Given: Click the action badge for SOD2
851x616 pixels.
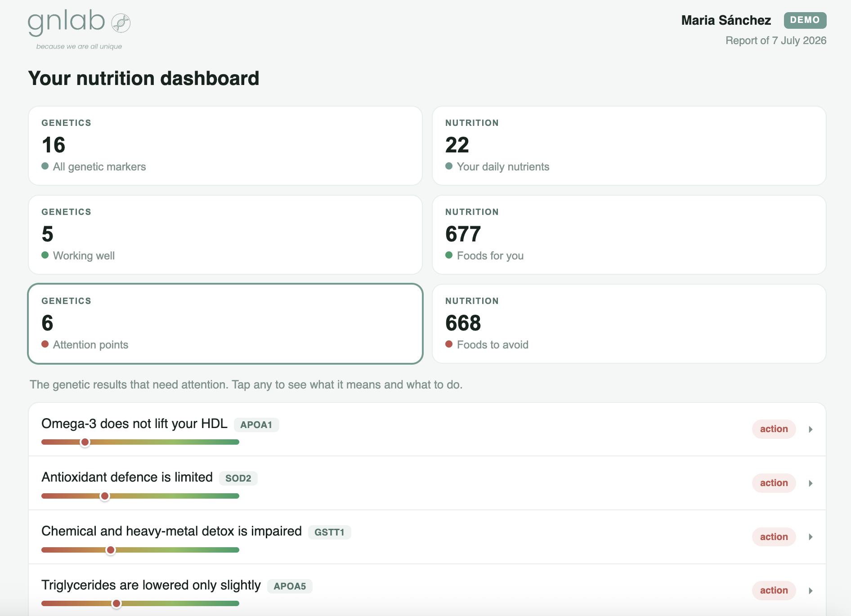Looking at the screenshot, I should (x=774, y=483).
